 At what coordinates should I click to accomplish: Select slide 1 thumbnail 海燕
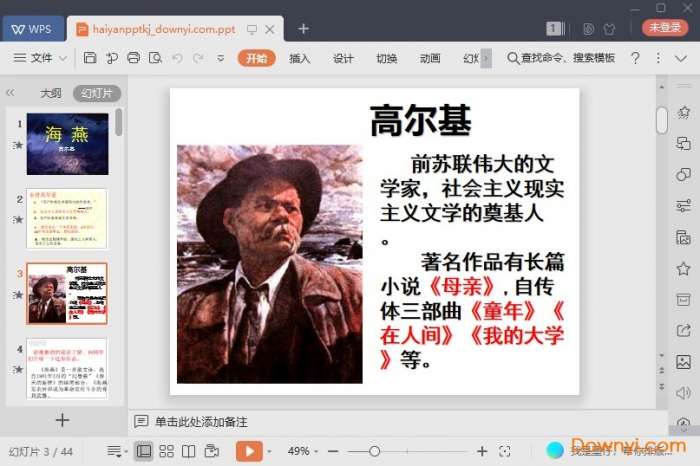point(67,144)
